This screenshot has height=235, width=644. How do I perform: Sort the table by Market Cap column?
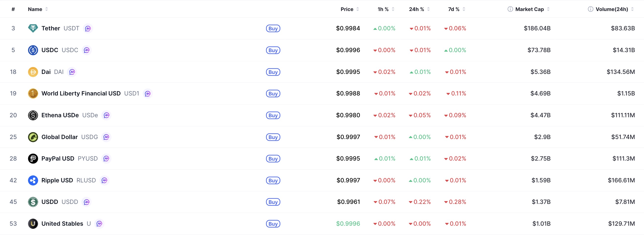532,9
